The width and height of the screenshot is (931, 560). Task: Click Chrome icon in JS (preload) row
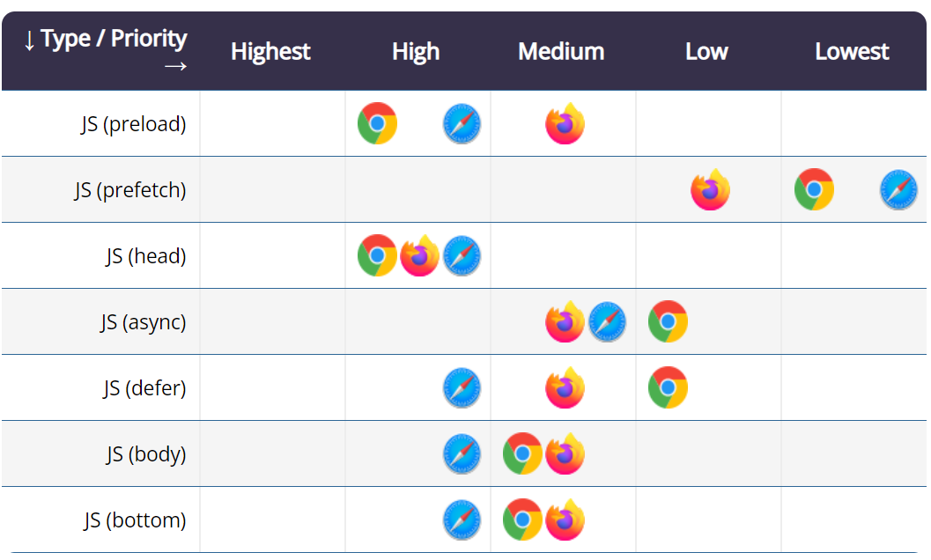[x=377, y=123]
